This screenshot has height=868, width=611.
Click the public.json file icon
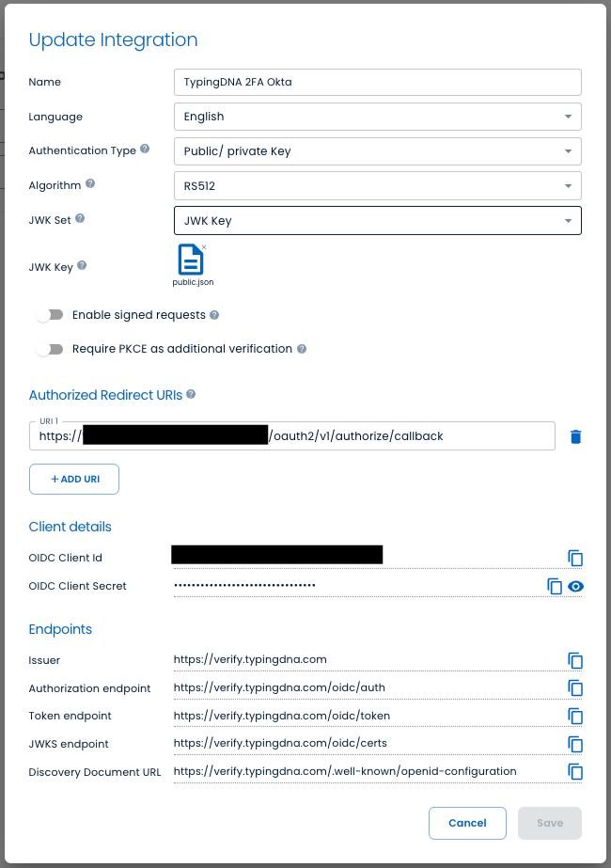click(191, 260)
